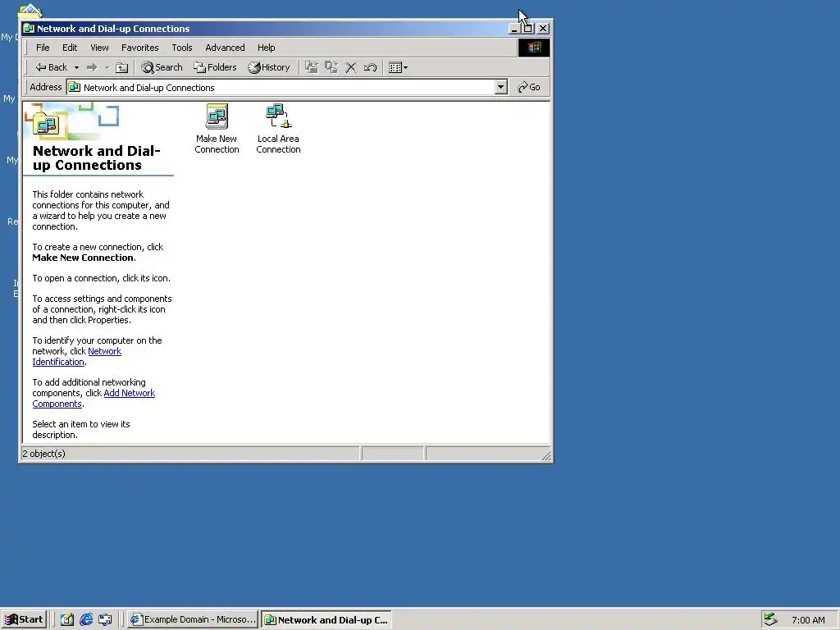This screenshot has height=630, width=840.
Task: Click the window resize grip corner
Action: (546, 456)
